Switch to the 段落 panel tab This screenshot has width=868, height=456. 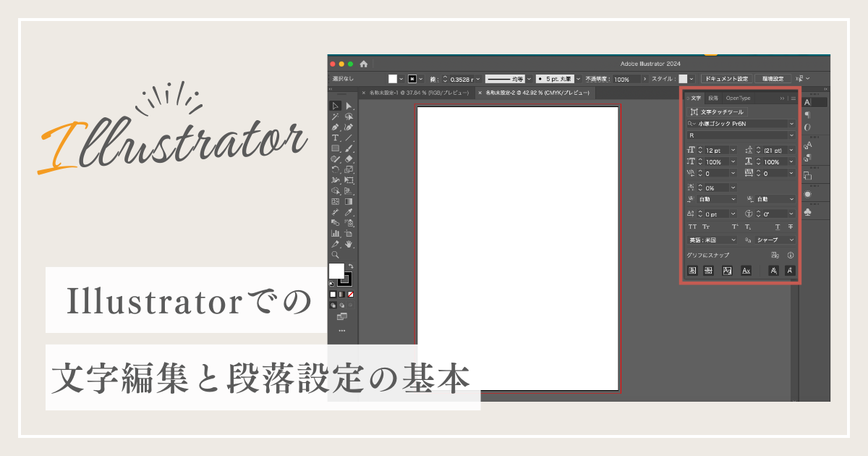(x=713, y=98)
